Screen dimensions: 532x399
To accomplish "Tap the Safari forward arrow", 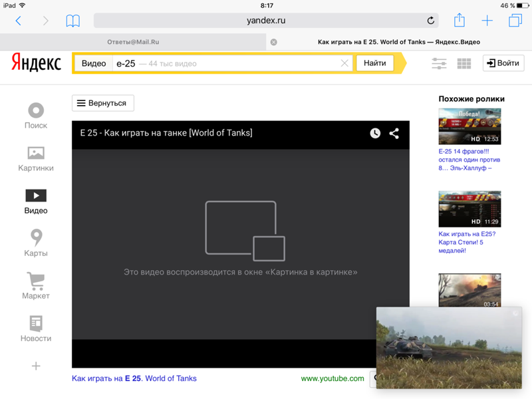I will pos(45,21).
